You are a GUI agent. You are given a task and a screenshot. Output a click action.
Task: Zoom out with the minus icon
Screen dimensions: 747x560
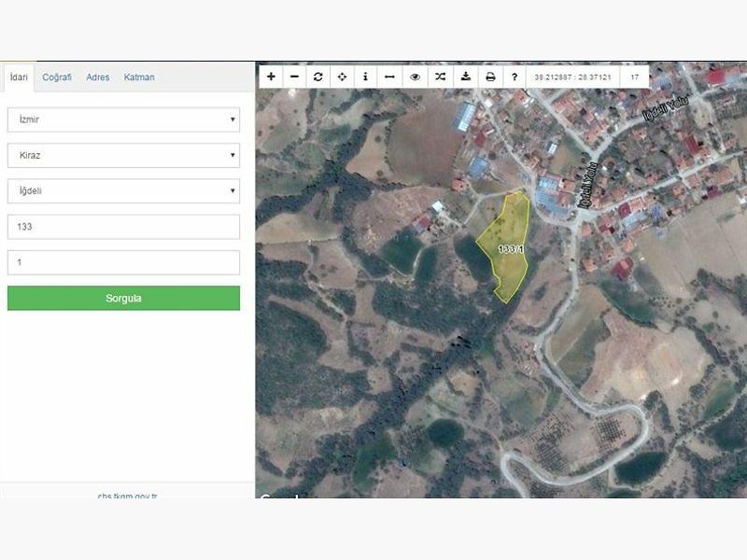pos(295,77)
